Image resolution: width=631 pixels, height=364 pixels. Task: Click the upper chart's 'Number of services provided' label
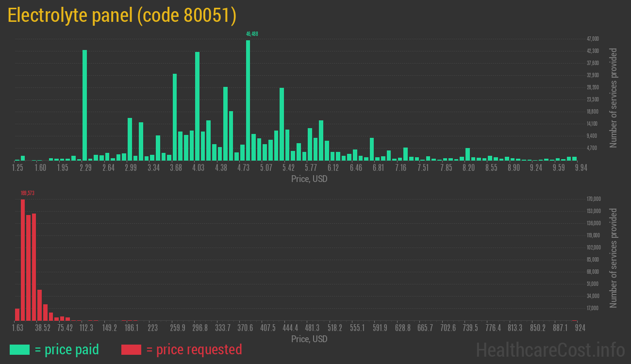[614, 98]
